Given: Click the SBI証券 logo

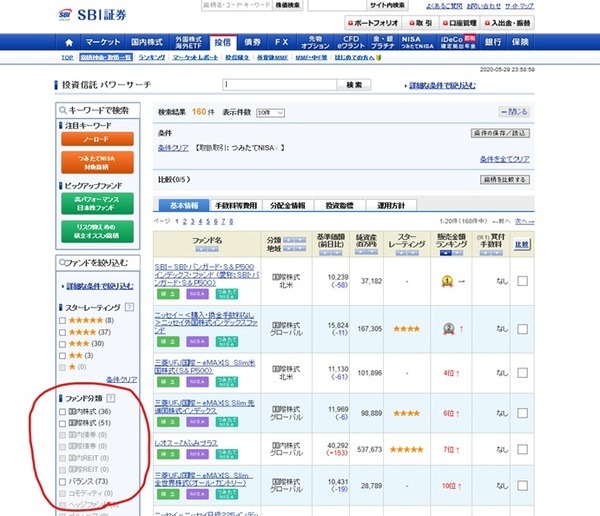Looking at the screenshot, I should point(92,15).
